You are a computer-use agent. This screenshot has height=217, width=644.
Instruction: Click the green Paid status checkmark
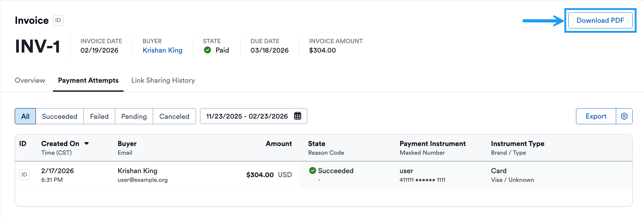(207, 50)
